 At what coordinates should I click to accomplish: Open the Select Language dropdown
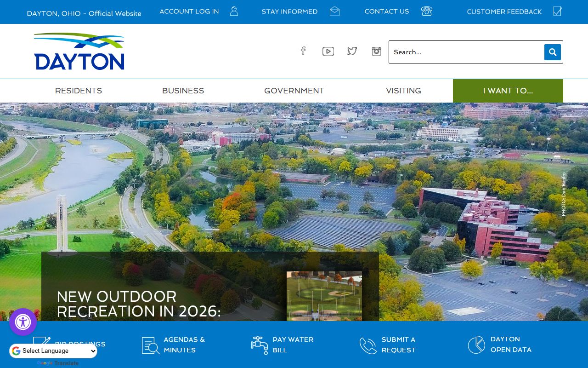53,351
